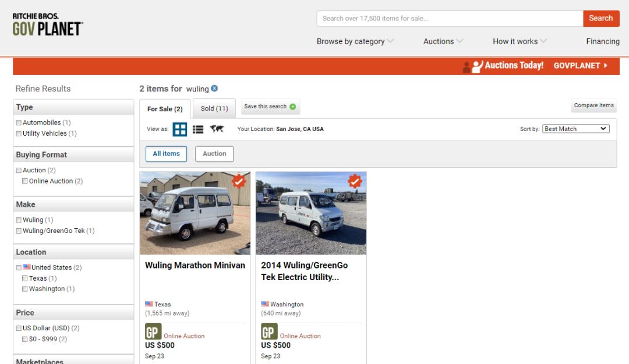Click GP icon under Texas listing
The image size is (629, 364).
coord(153,332)
